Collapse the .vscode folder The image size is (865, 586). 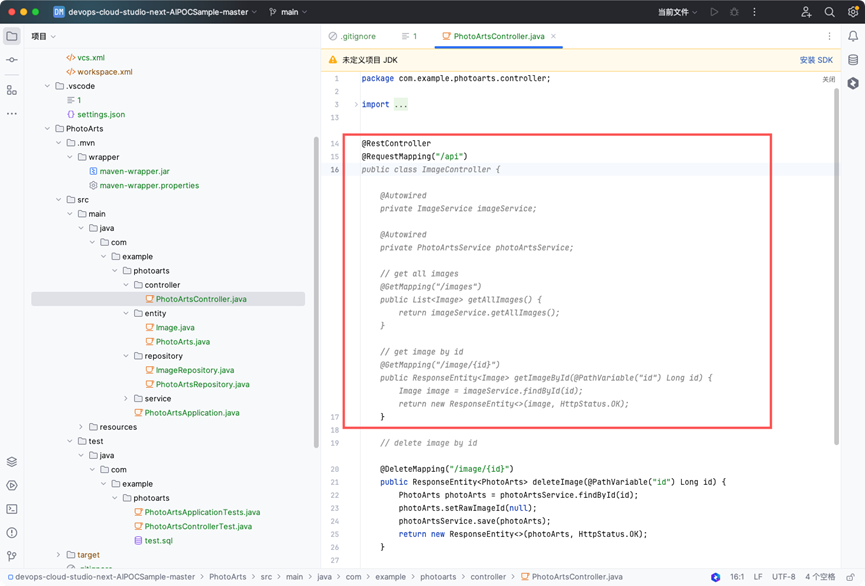point(47,86)
